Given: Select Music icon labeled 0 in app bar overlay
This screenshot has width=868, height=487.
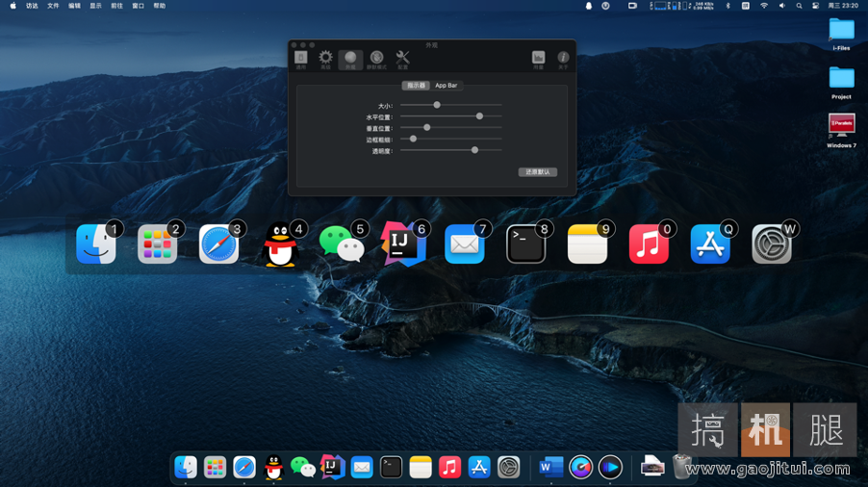Looking at the screenshot, I should (650, 244).
